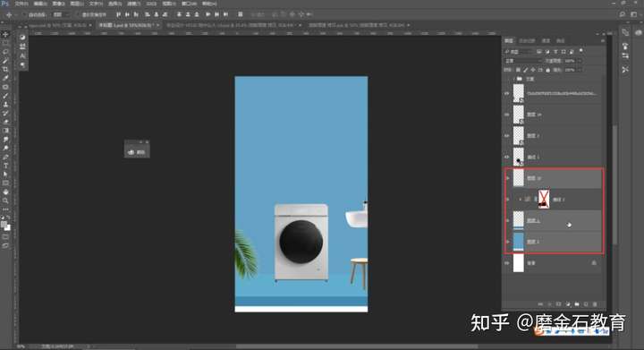This screenshot has height=350, width=644.
Task: Toggle visibility of the black dot thumbnail layer
Action: [507, 157]
